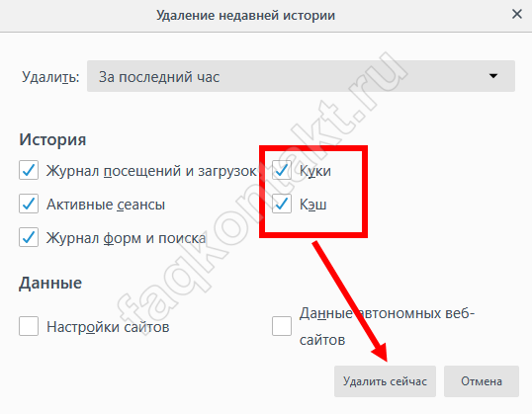The width and height of the screenshot is (532, 414).
Task: Close the Удаление недавней истории dialog
Action: (x=517, y=14)
